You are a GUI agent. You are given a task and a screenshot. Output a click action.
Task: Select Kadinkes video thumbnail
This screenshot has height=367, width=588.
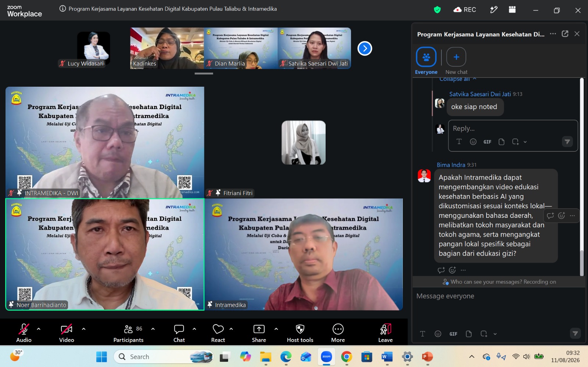pos(167,48)
